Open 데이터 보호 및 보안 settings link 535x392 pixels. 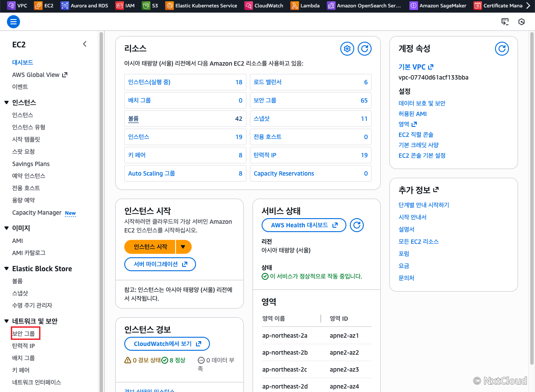point(422,103)
